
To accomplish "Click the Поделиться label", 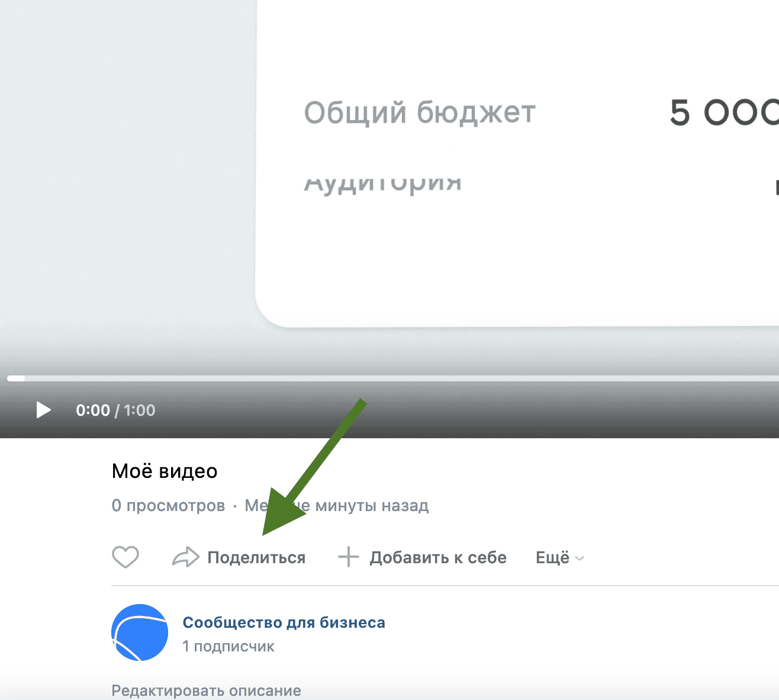I will click(256, 558).
